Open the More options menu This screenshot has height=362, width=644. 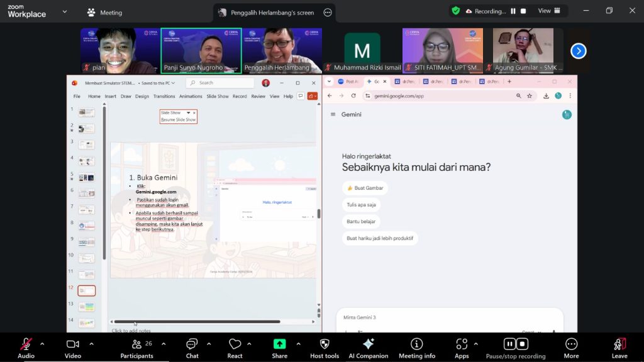[x=571, y=344]
